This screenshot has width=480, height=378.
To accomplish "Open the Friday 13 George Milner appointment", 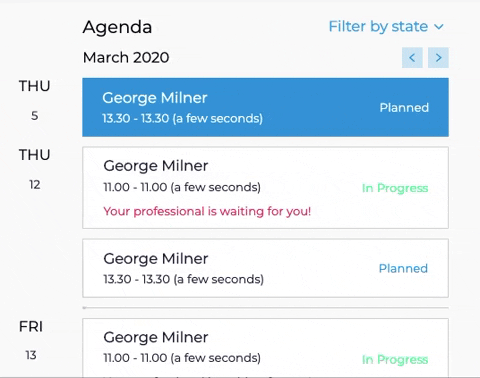I will (x=265, y=348).
